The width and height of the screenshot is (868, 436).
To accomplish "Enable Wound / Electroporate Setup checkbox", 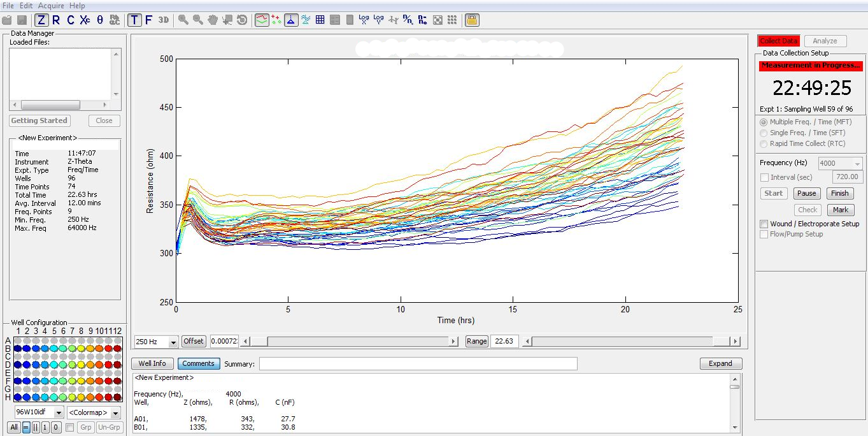I will tap(764, 224).
